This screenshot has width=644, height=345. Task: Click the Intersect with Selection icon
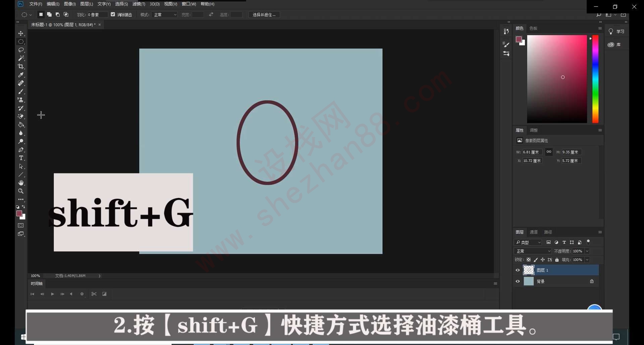point(66,14)
